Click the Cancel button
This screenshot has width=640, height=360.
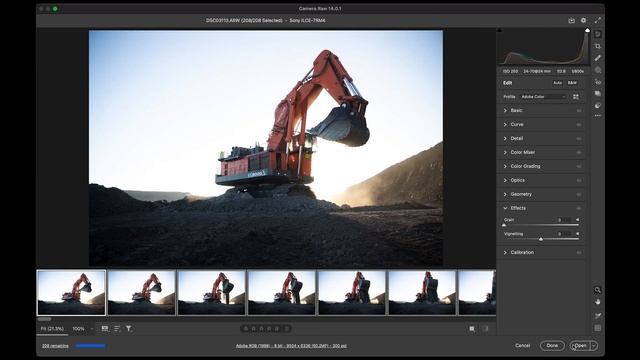pos(522,345)
